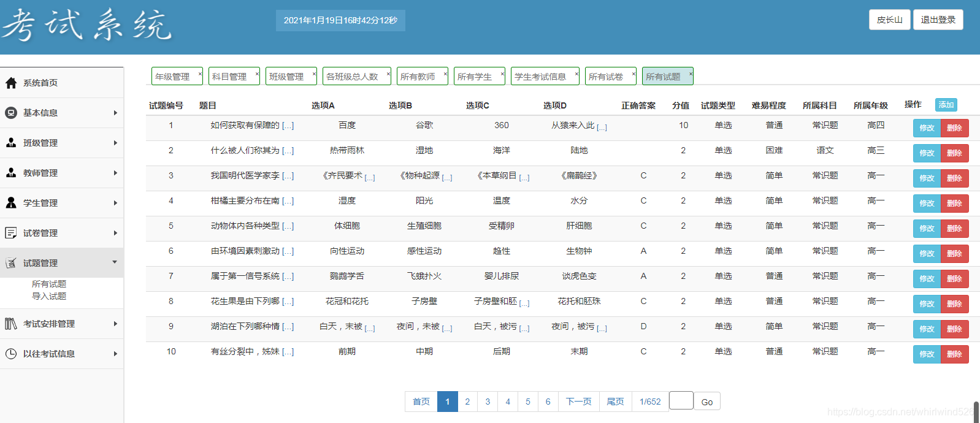Image resolution: width=980 pixels, height=423 pixels.
Task: Click the 学生管理 person icon
Action: pyautogui.click(x=11, y=203)
